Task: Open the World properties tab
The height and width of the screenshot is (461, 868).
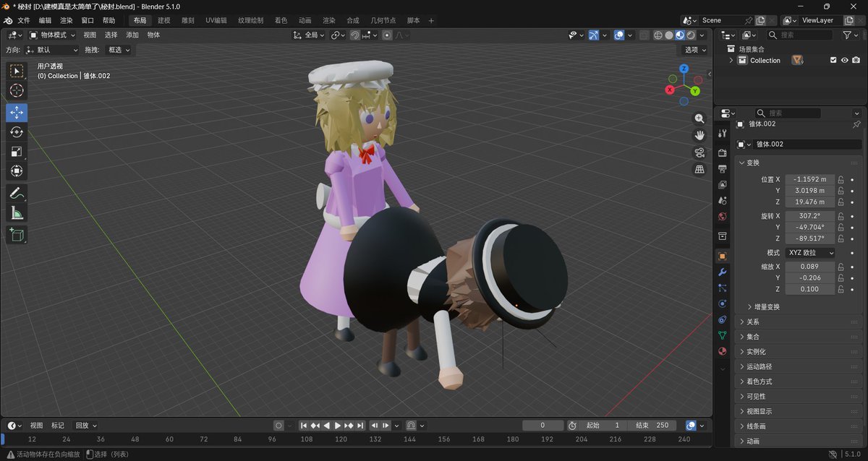Action: [x=722, y=217]
